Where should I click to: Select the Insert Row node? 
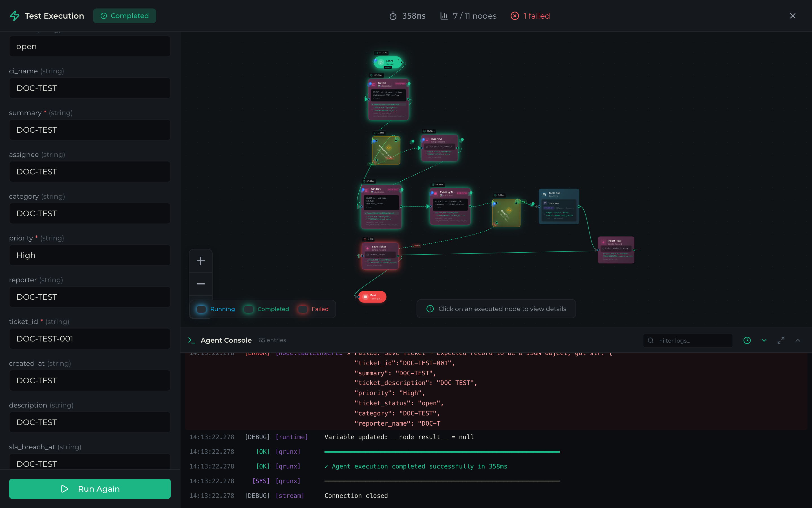coord(616,250)
